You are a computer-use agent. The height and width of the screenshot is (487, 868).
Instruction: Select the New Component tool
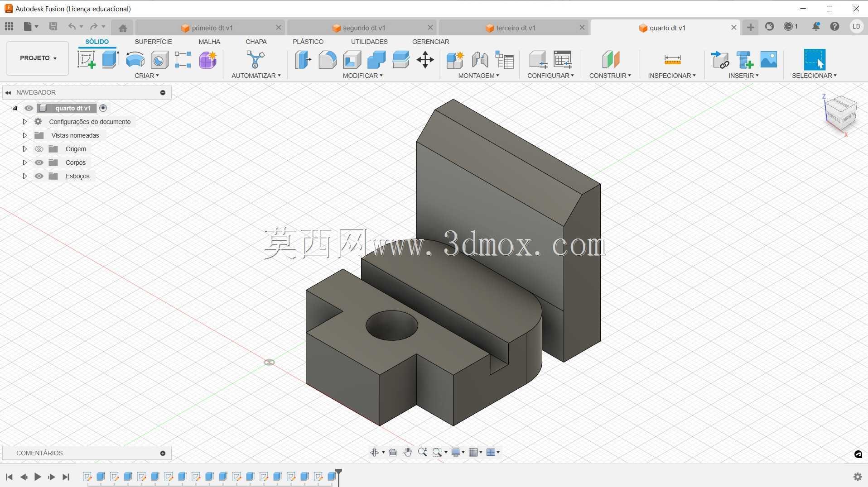pyautogui.click(x=455, y=60)
